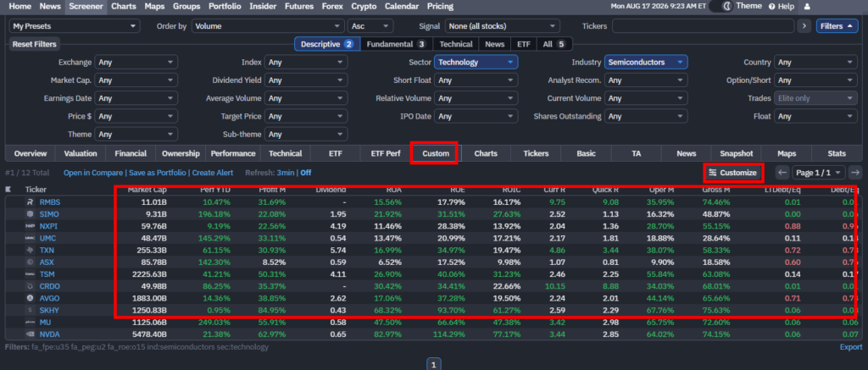Open Screener in top navigation

[x=86, y=7]
